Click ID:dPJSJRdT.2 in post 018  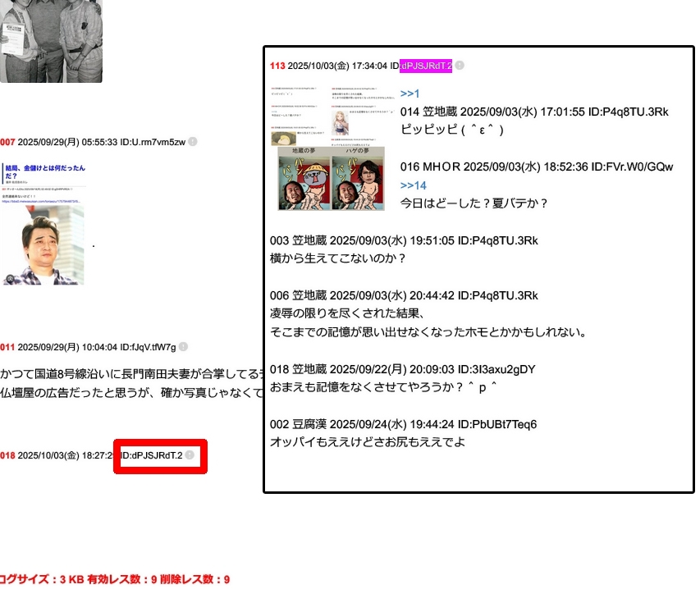point(152,455)
